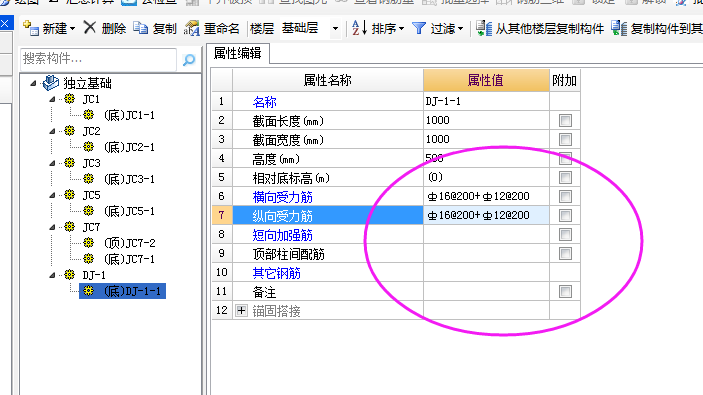
Task: Click the gear icon beside JC3
Action: (69, 163)
